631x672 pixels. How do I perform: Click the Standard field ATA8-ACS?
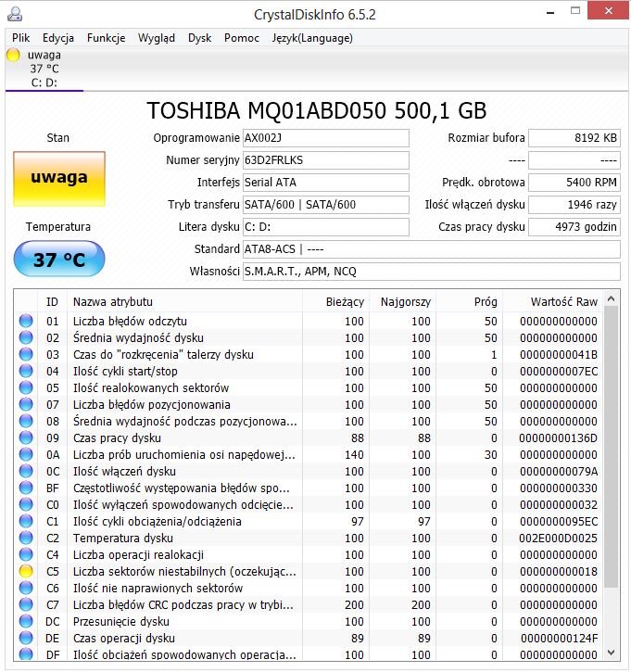point(432,249)
